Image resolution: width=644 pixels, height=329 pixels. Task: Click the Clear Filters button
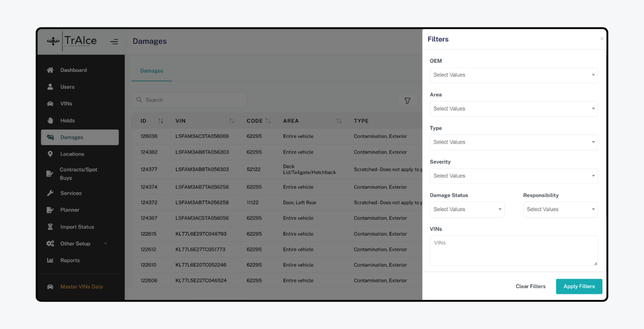point(530,287)
